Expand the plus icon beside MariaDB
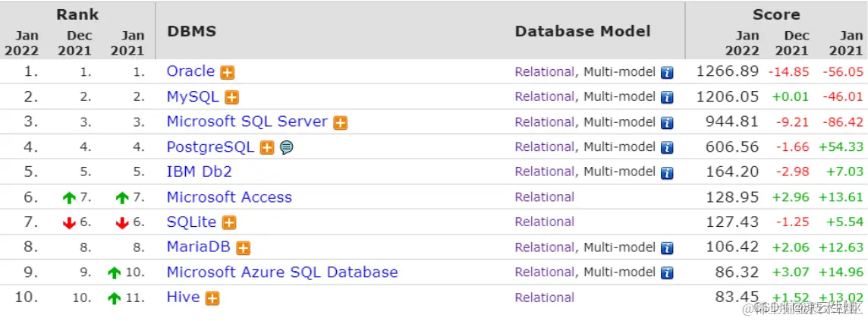868x321 pixels. click(x=244, y=248)
